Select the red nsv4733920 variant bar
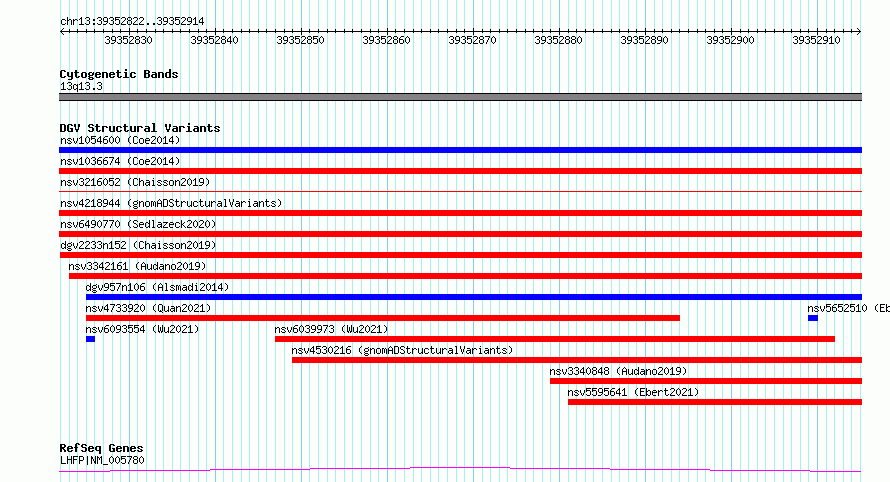This screenshot has width=890, height=482. click(383, 318)
